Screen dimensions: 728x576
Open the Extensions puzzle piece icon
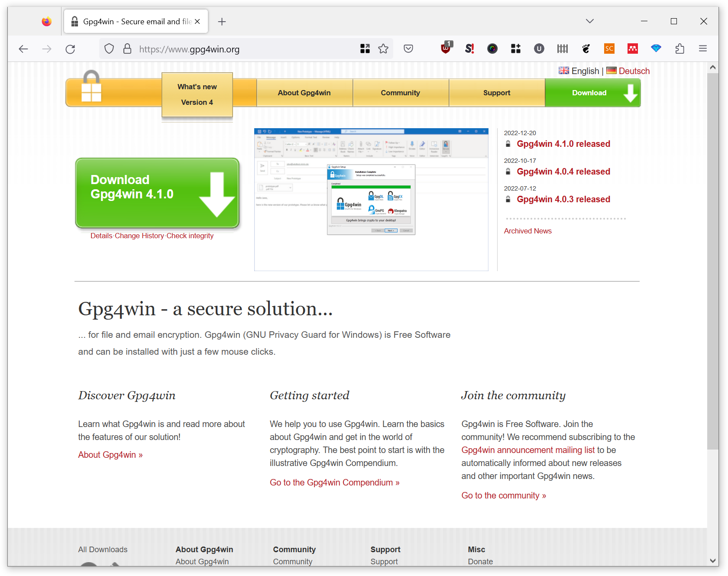click(x=680, y=49)
